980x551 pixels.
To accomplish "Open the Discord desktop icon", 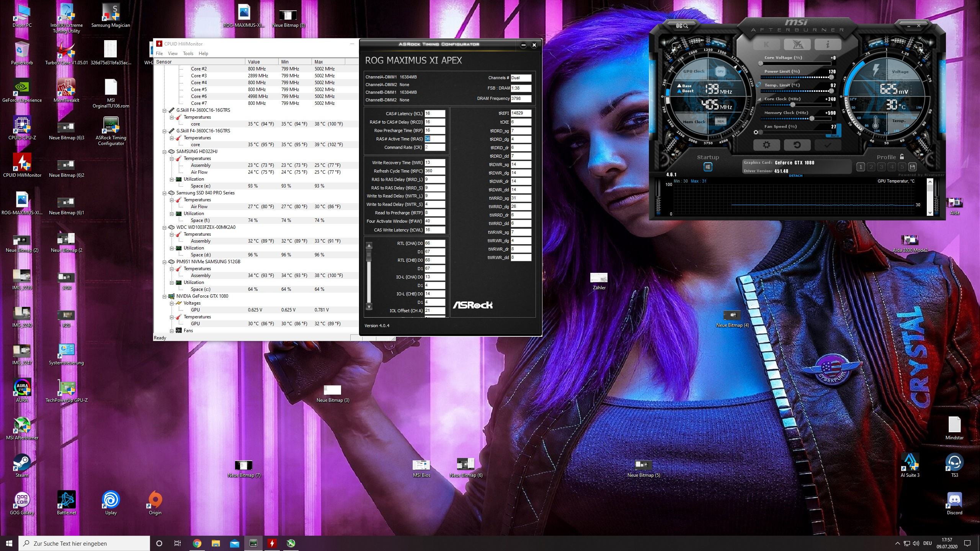I will 954,503.
